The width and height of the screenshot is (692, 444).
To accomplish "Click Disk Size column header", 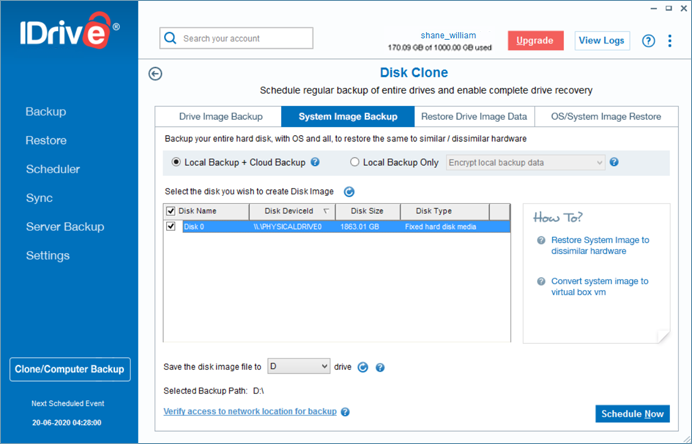I will click(367, 211).
